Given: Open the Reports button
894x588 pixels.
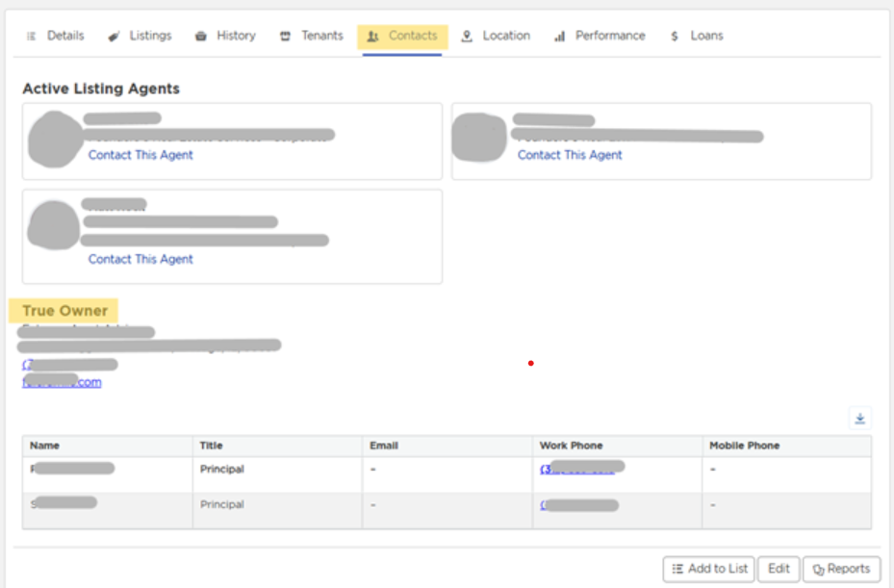Looking at the screenshot, I should point(841,569).
